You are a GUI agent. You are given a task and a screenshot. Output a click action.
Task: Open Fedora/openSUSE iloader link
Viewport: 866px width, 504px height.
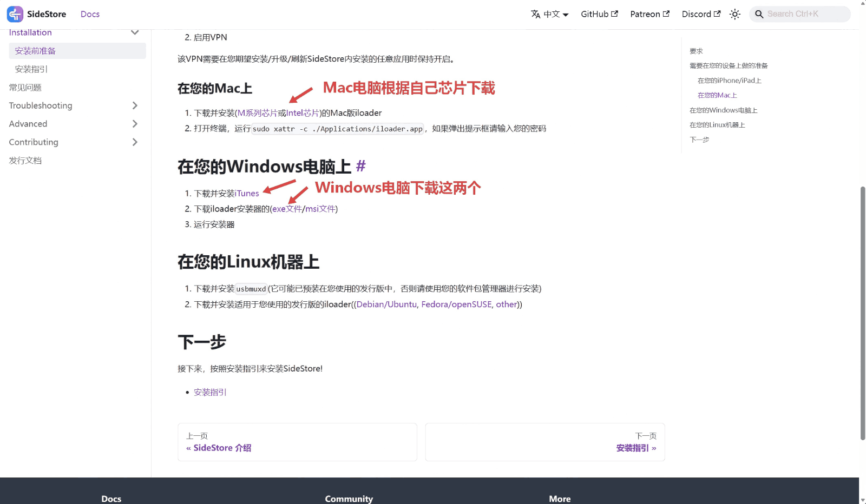coord(456,304)
